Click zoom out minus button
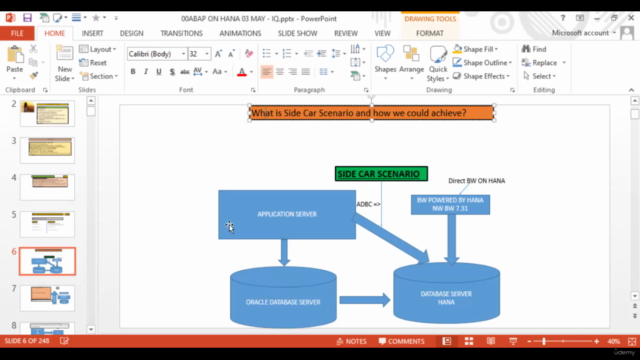 point(529,341)
